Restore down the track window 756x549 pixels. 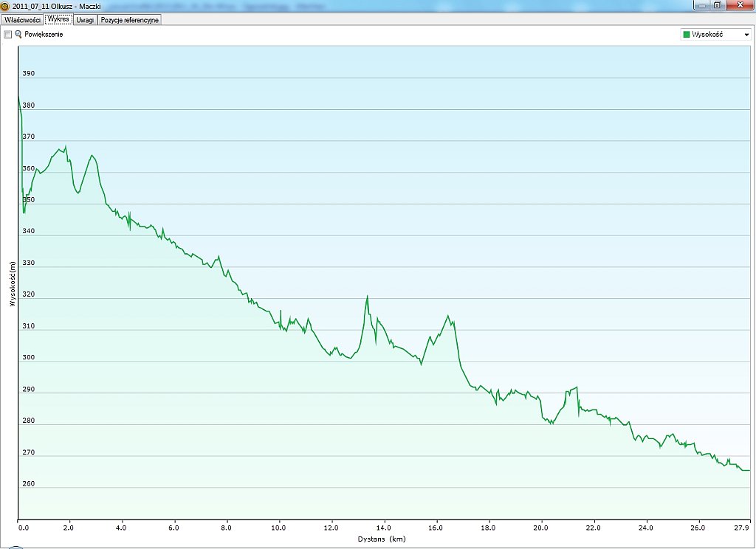[x=717, y=4]
